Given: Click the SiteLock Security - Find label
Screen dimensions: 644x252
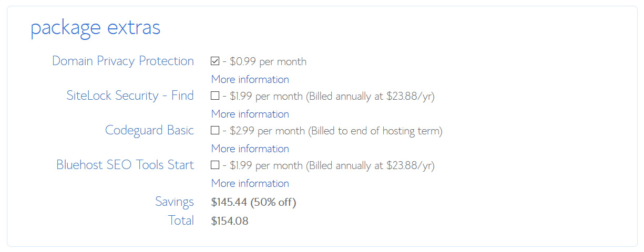Looking at the screenshot, I should (130, 96).
